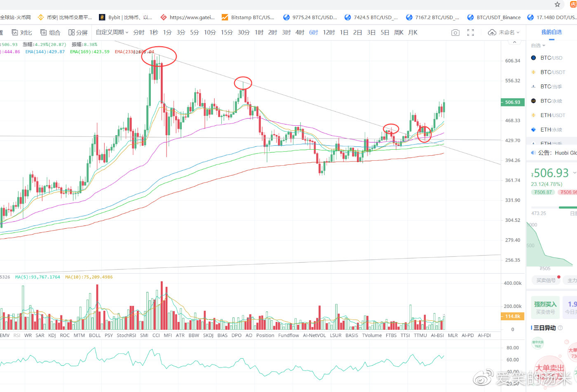This screenshot has width=577, height=392.
Task: Open the 对比 compare tool
Action: pos(22,33)
